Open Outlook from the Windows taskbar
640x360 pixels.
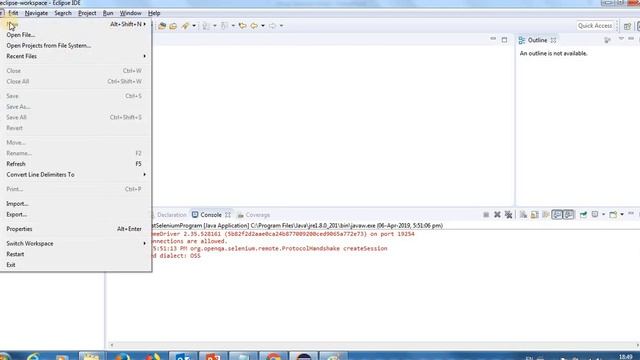tap(183, 356)
